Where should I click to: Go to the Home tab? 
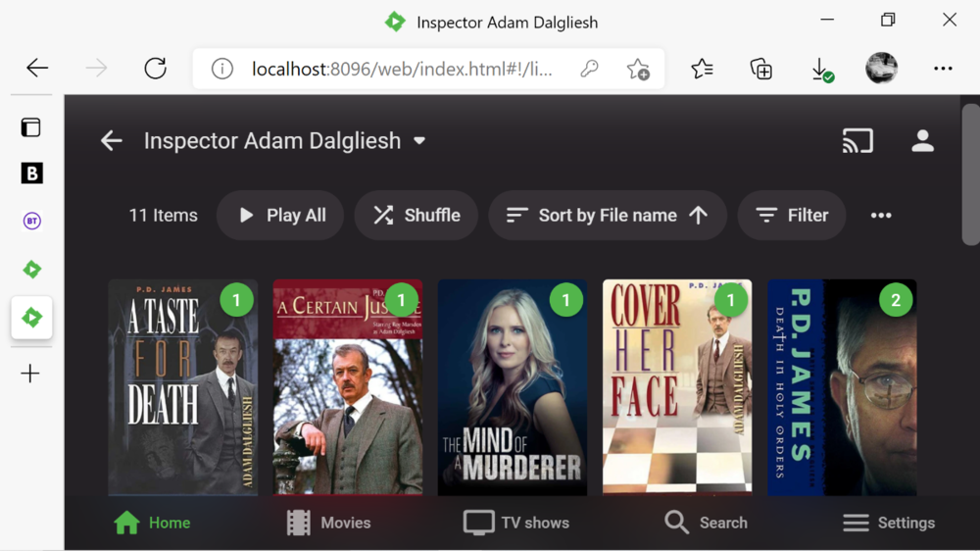[152, 523]
